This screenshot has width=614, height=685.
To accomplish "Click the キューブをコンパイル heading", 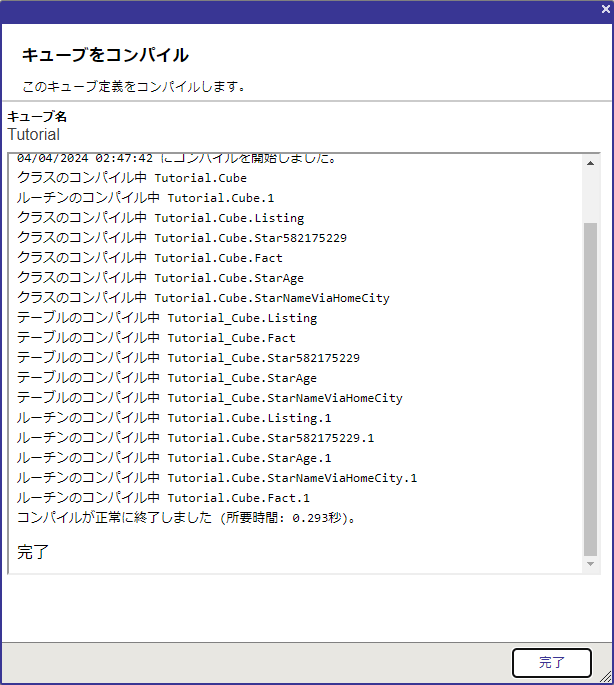I will click(x=105, y=55).
